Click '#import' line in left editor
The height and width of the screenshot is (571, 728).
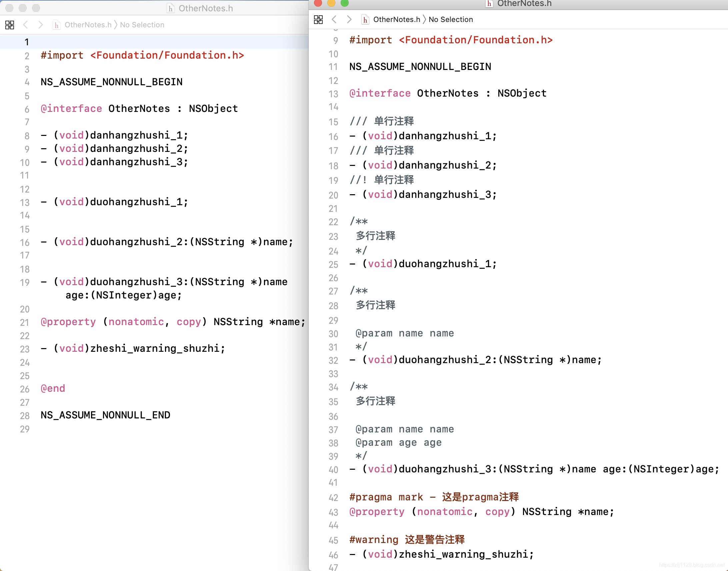click(x=142, y=55)
